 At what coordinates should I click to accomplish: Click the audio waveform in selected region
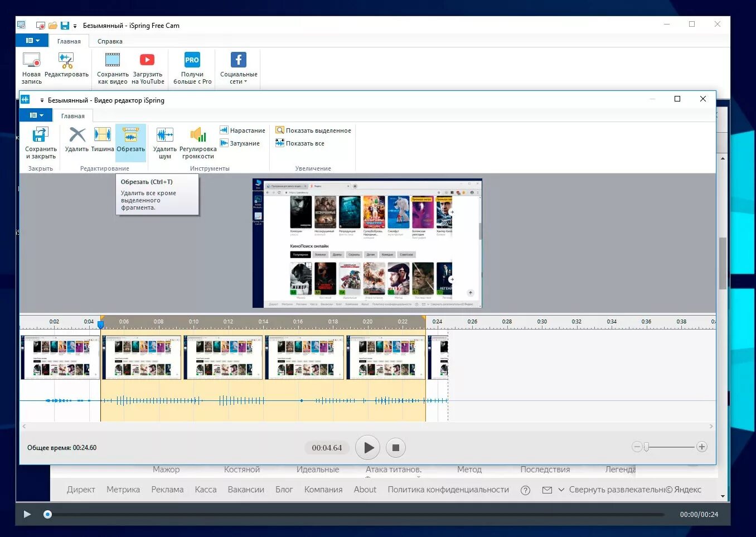click(263, 400)
